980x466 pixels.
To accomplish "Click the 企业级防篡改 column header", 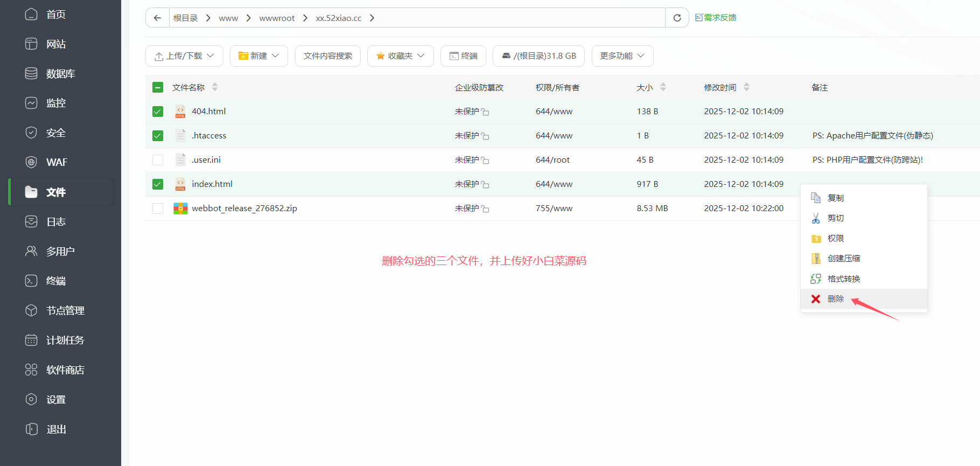I will [479, 87].
